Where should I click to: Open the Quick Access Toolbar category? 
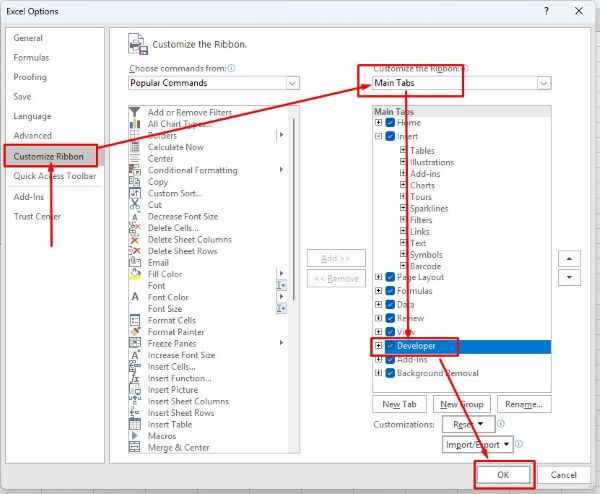click(x=54, y=176)
